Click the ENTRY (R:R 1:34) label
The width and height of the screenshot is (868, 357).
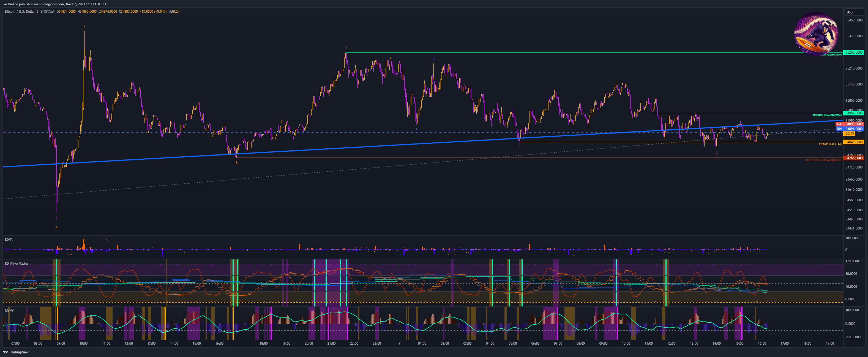(x=830, y=144)
